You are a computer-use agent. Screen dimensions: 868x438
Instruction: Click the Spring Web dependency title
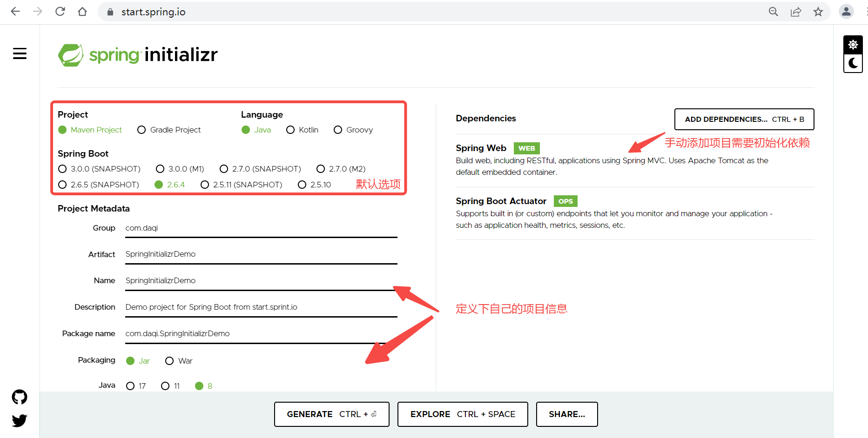481,148
